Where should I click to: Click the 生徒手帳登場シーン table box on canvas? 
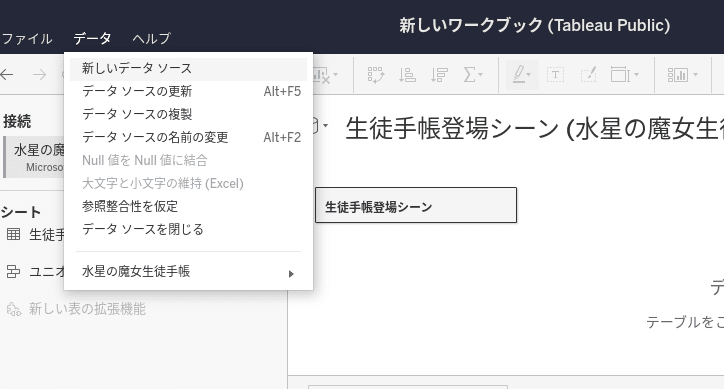click(416, 205)
